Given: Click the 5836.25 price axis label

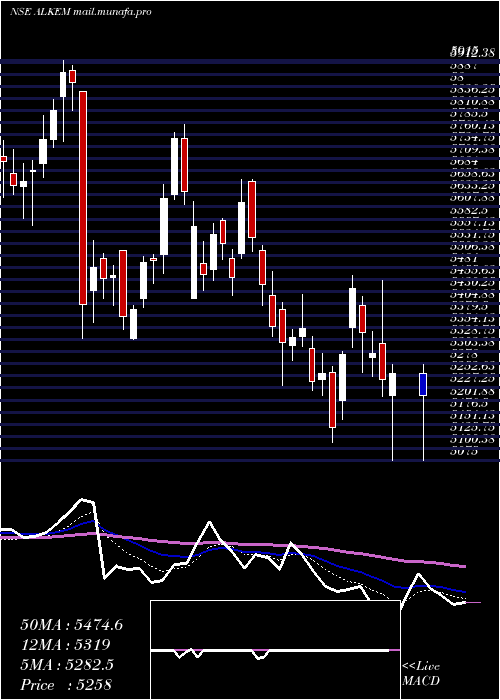Looking at the screenshot, I should 471,89.
